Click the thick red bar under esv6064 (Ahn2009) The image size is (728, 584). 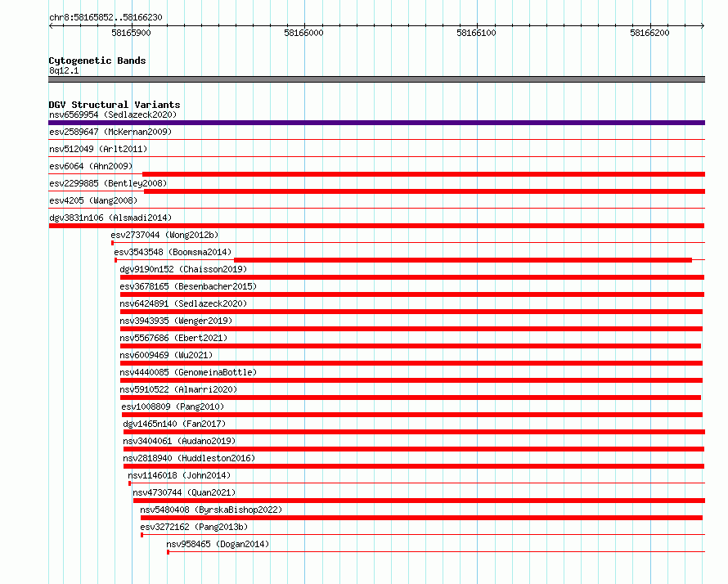tap(424, 174)
